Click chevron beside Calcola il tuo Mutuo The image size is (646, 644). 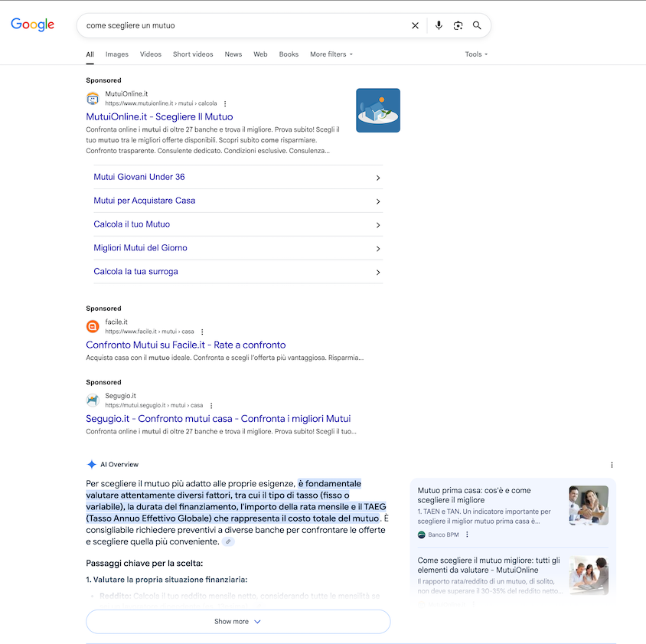378,225
